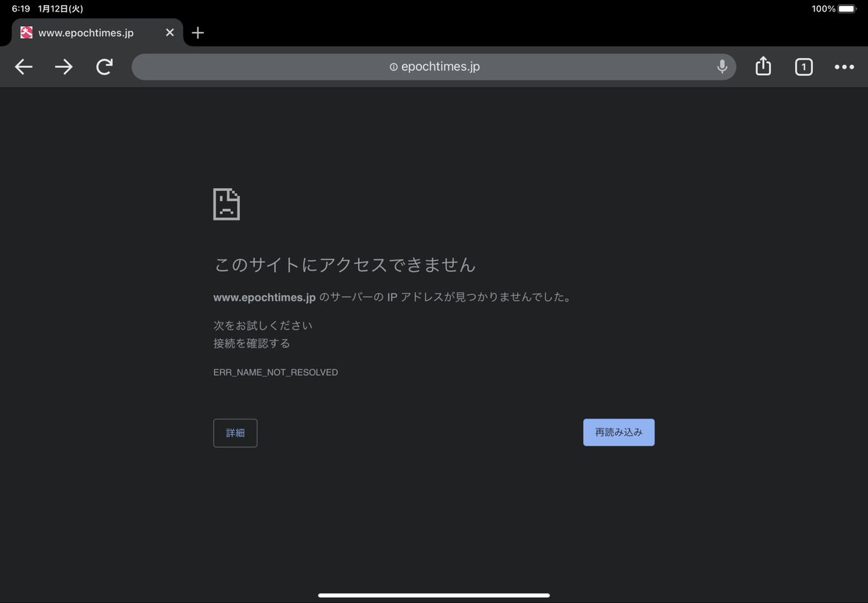
Task: Click the ERR_NAME_NOT_RESOLVED error code
Action: (x=276, y=372)
